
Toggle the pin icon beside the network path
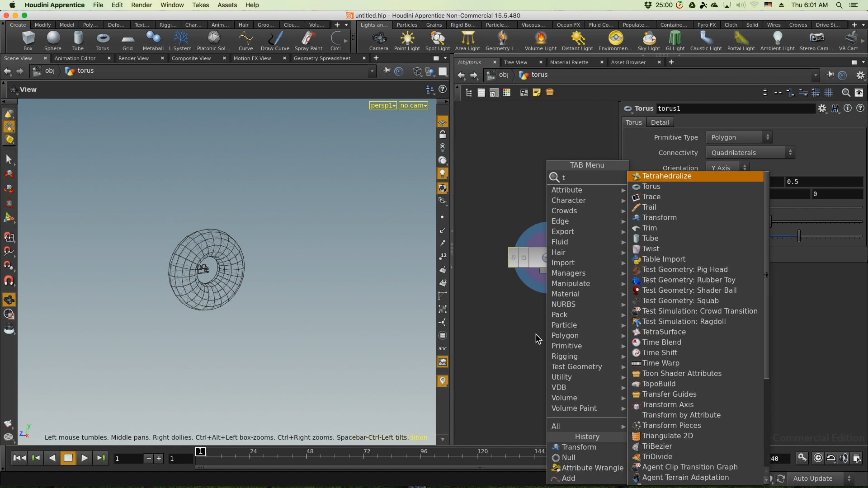pos(830,75)
